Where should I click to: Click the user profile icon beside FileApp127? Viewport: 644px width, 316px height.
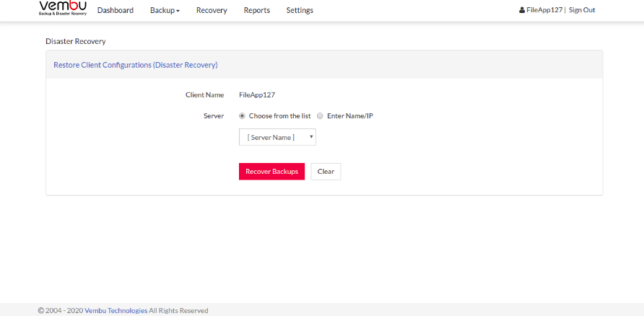(x=522, y=10)
